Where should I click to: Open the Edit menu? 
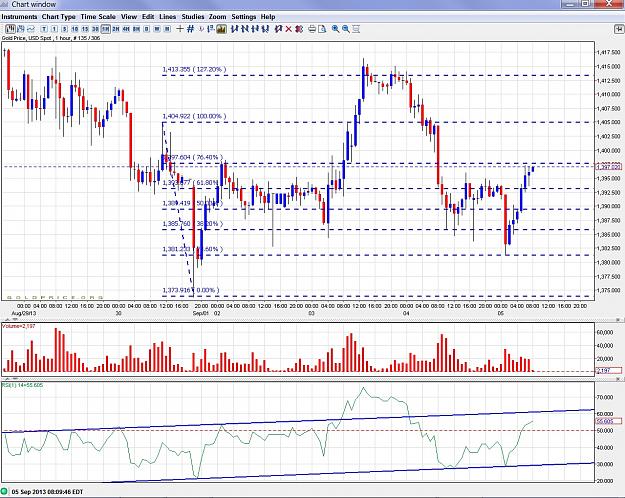coord(148,17)
